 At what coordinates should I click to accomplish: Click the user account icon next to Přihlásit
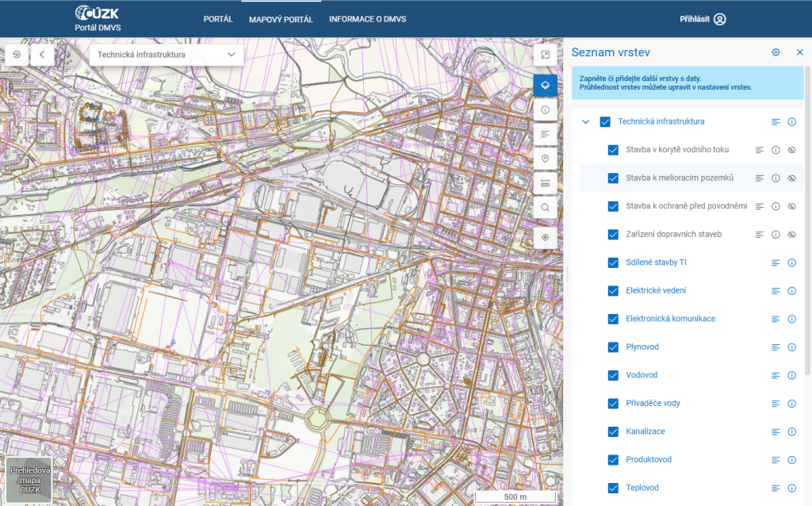click(720, 19)
